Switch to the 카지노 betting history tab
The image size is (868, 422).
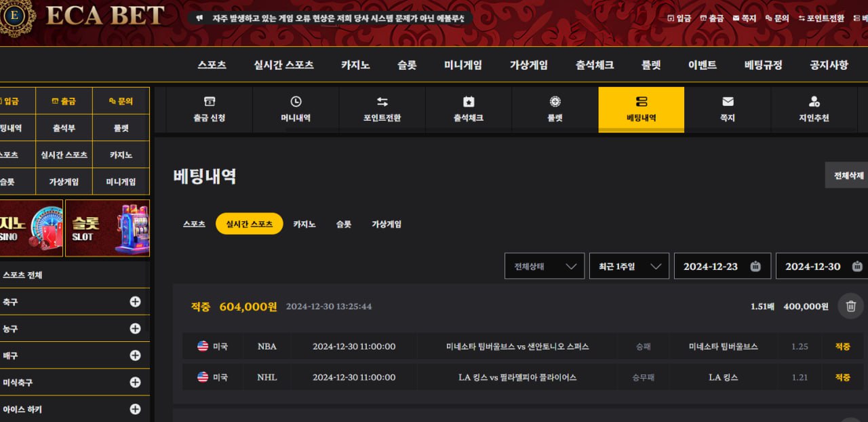point(304,224)
